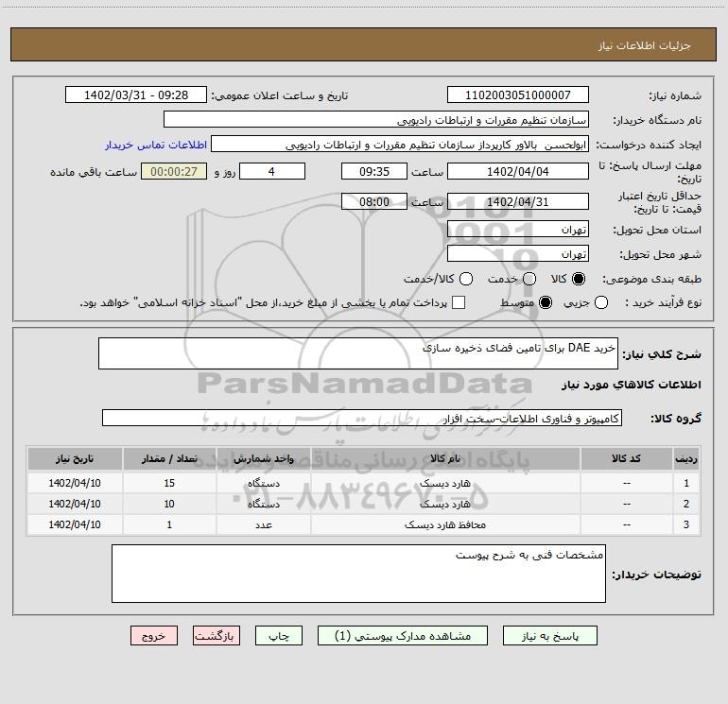728x704 pixels.
Task: Click the general description box خرید DAE
Action: [358, 353]
